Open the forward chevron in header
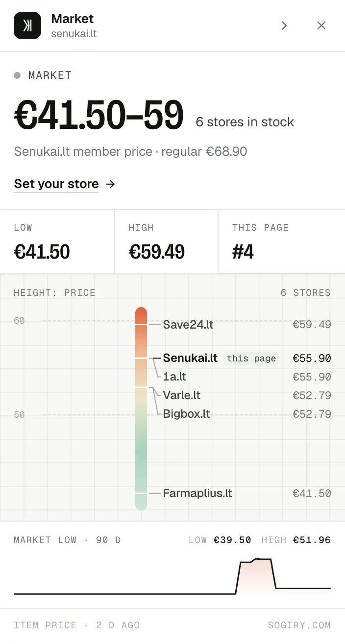Image resolution: width=345 pixels, height=644 pixels. (284, 25)
